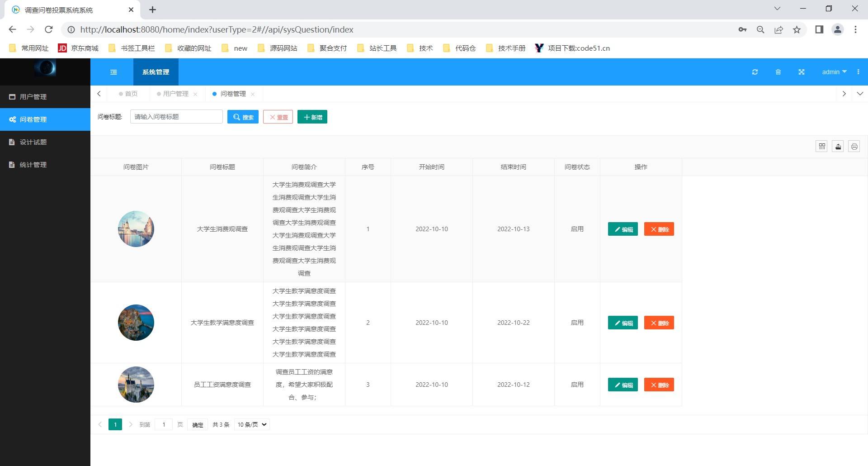Collapse the sidebar using the menu fold icon
The image size is (868, 466).
click(113, 72)
